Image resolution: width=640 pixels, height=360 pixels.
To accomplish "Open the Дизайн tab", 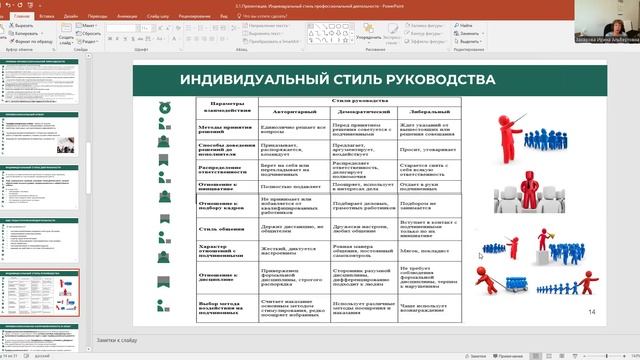I will point(71,16).
